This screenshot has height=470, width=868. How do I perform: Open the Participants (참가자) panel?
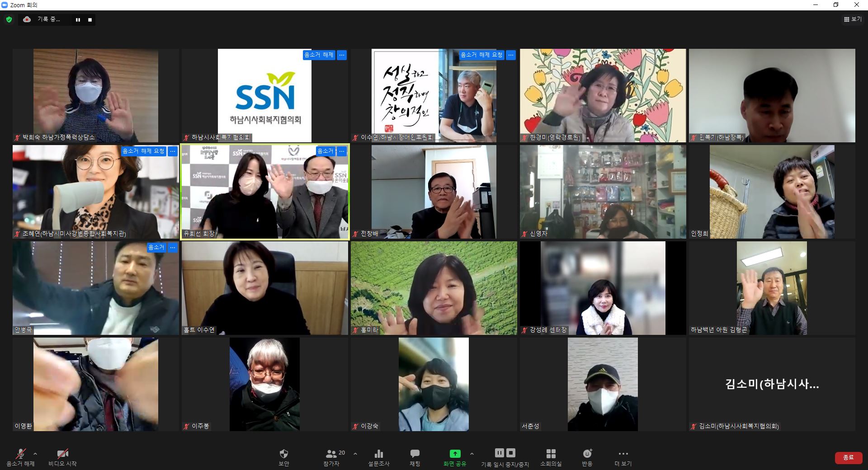[332, 454]
